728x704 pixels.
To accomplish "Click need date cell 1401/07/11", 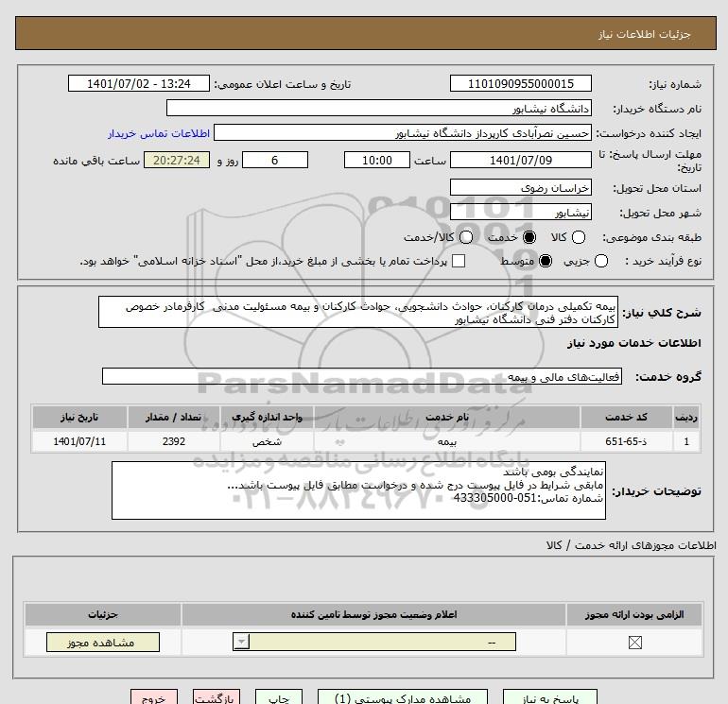I will [x=79, y=441].
